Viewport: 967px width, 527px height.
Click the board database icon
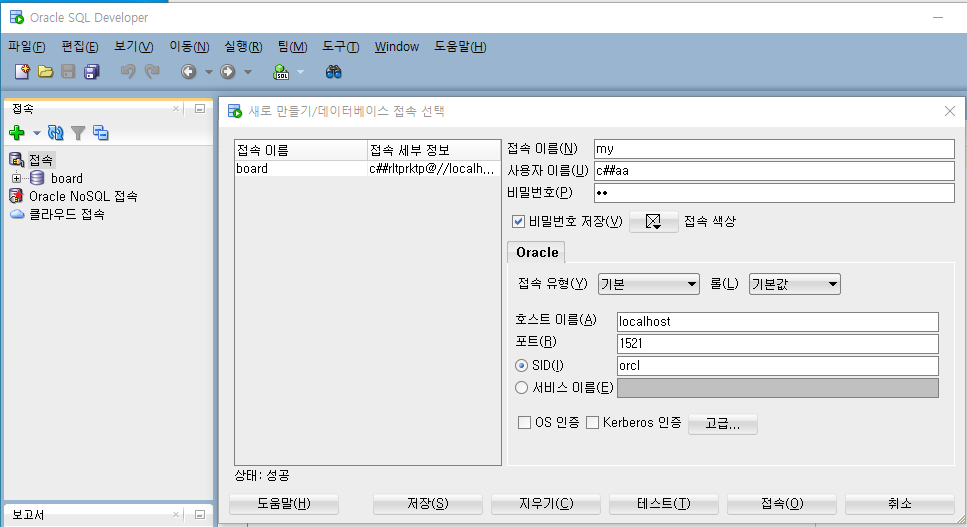37,178
